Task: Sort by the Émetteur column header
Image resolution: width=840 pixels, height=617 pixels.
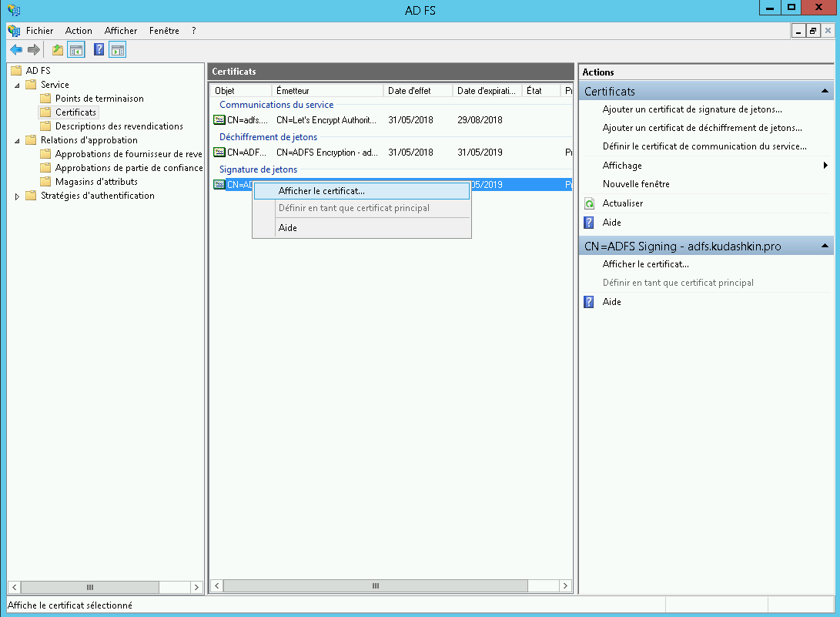Action: pyautogui.click(x=327, y=91)
